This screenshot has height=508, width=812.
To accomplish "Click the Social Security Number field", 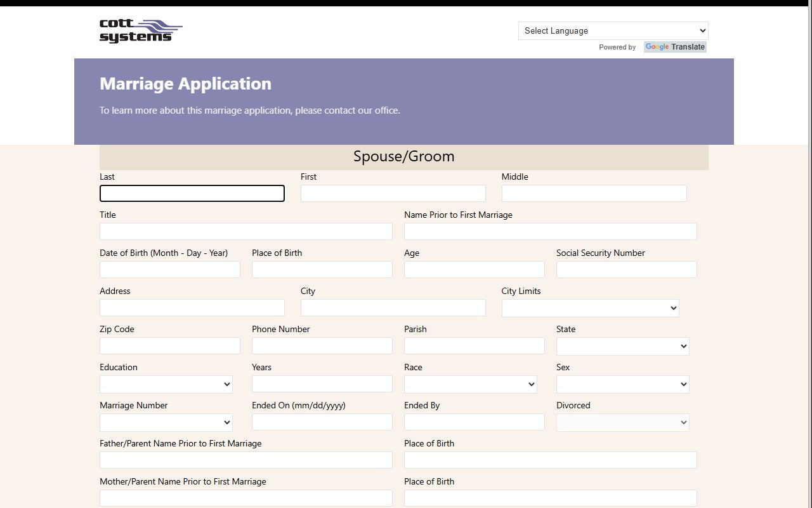I will (627, 269).
